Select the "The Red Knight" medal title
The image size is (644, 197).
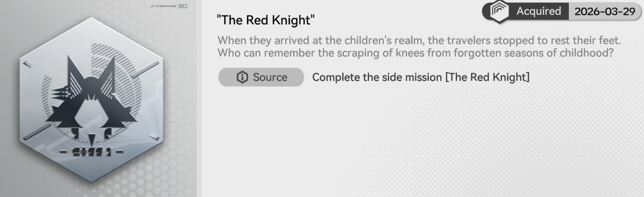pos(266,22)
